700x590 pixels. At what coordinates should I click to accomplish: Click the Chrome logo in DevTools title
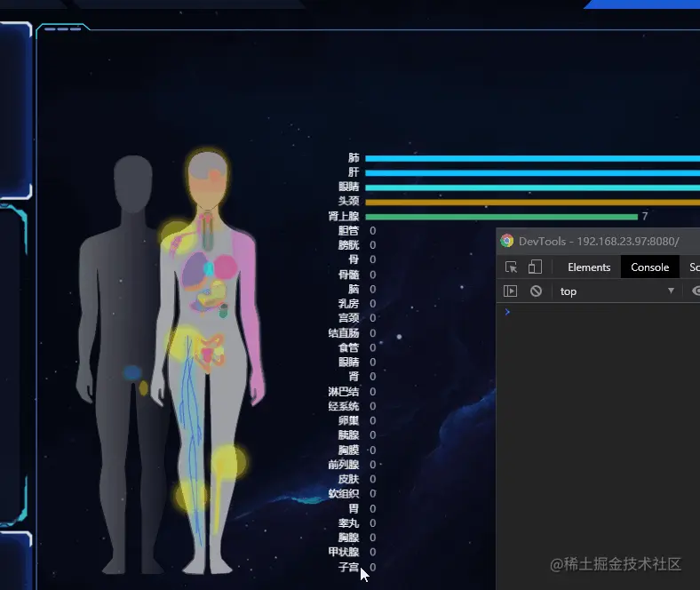tap(506, 241)
